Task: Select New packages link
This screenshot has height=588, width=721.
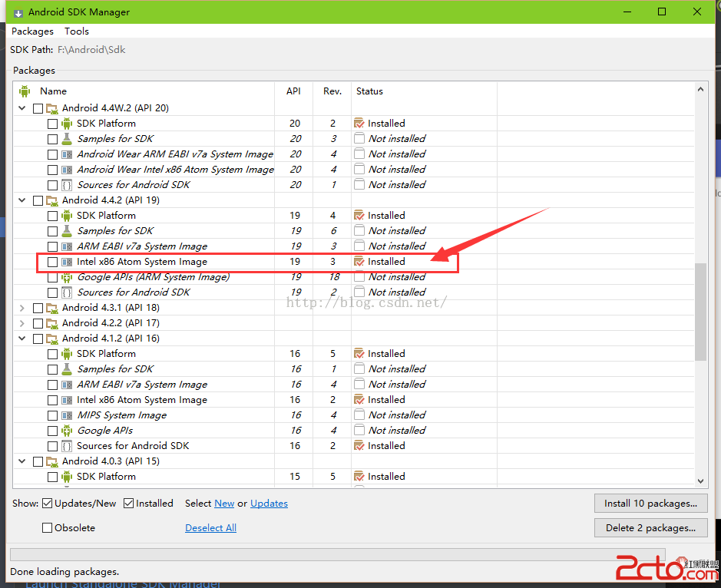Action: click(224, 504)
